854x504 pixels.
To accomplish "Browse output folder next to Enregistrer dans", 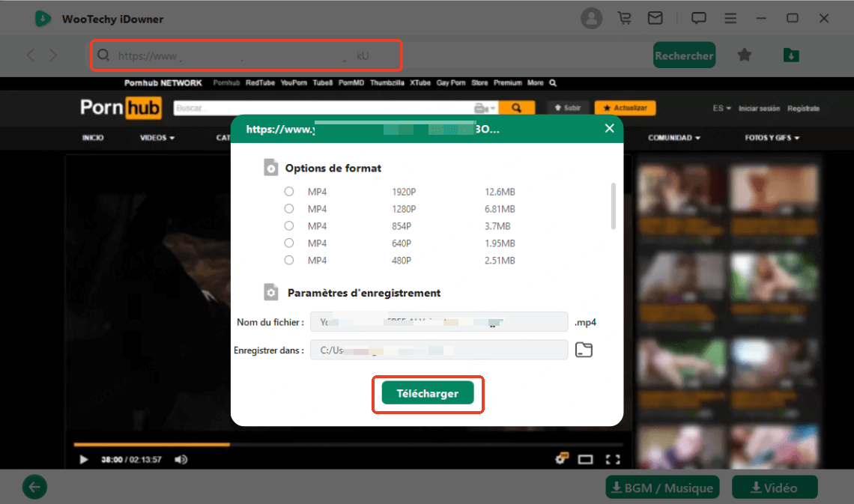I will (x=584, y=350).
